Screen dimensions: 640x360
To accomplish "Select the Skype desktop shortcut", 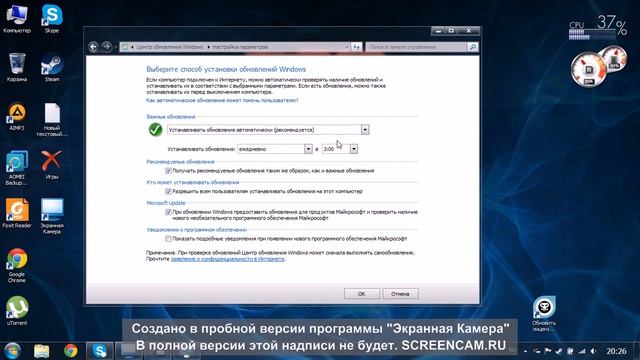I will tap(52, 18).
